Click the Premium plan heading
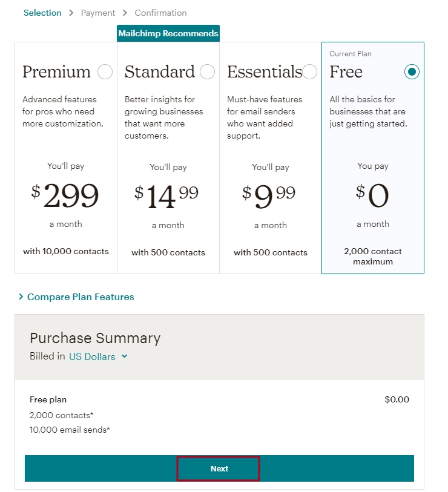This screenshot has height=492, width=448. [56, 72]
